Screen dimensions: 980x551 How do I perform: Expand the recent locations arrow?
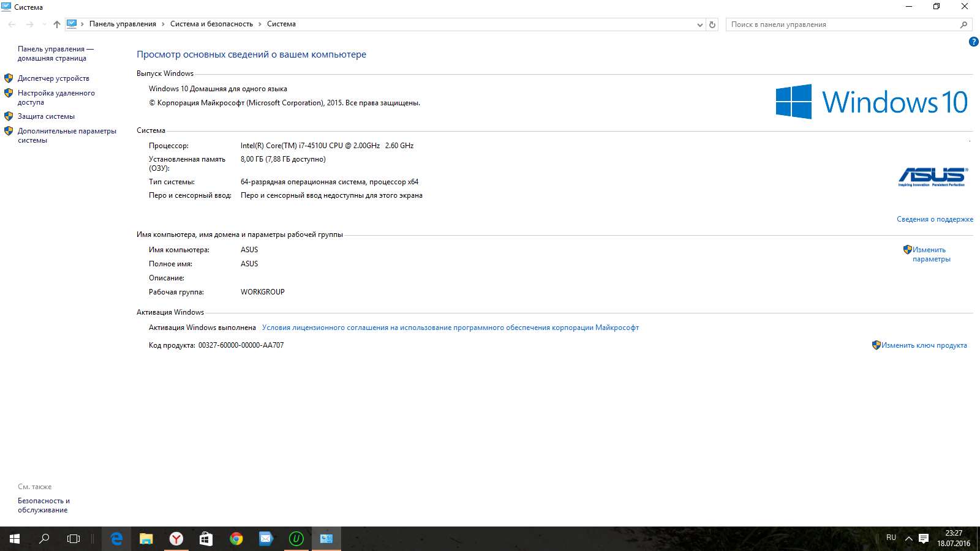click(x=44, y=24)
